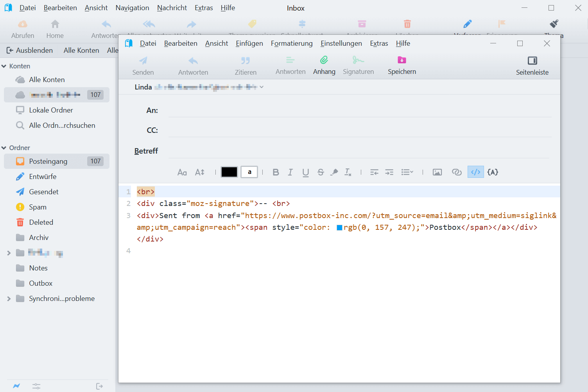This screenshot has width=588, height=392.
Task: Expand the Synchronisierungsprobleme folder
Action: (9, 299)
